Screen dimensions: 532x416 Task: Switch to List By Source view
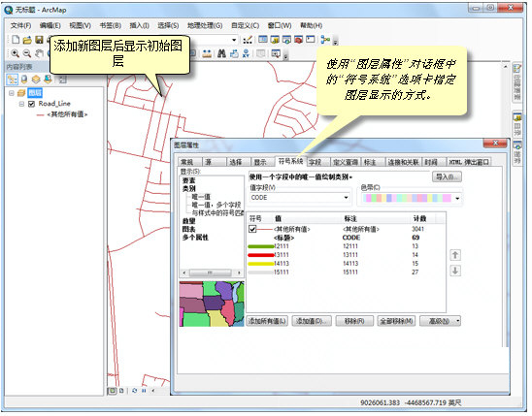point(24,80)
